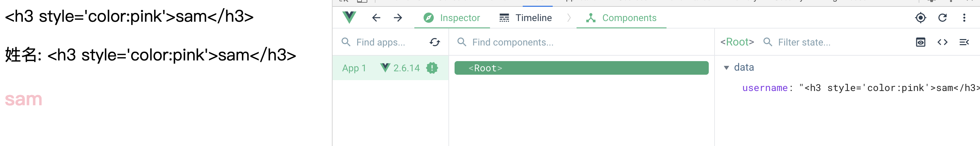Click the collapse state sections icon

(x=964, y=42)
